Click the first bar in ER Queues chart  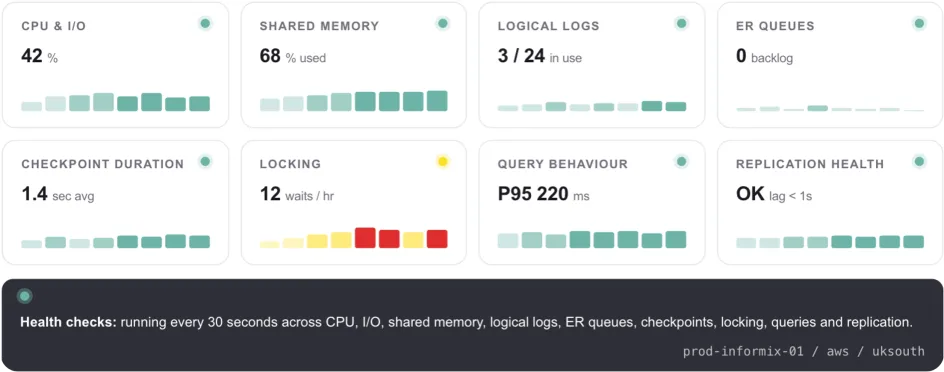coord(746,110)
